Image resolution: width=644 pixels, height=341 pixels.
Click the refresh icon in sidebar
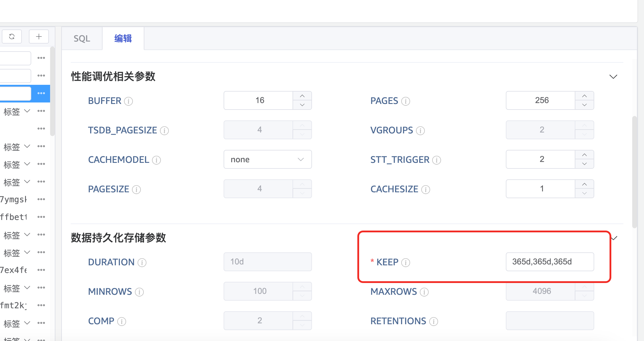point(12,37)
